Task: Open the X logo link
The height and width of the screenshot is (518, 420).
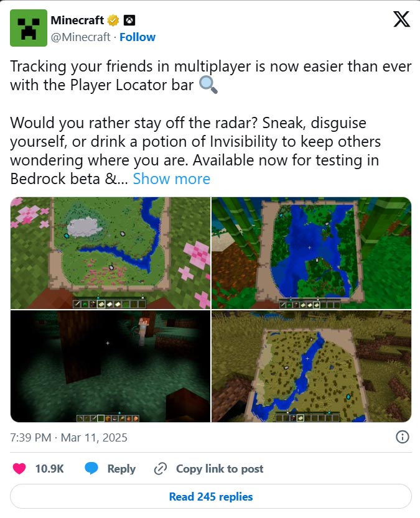Action: [402, 19]
